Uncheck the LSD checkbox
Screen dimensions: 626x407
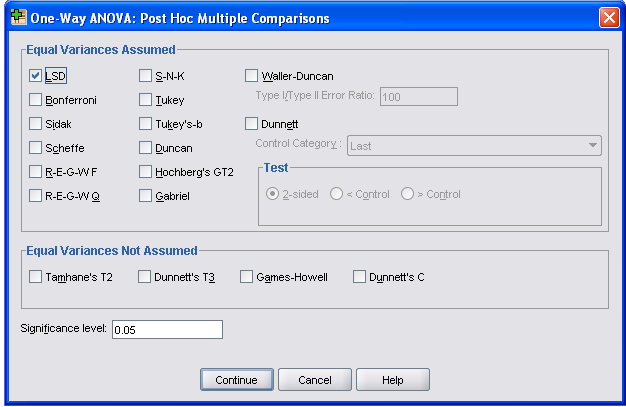(36, 76)
